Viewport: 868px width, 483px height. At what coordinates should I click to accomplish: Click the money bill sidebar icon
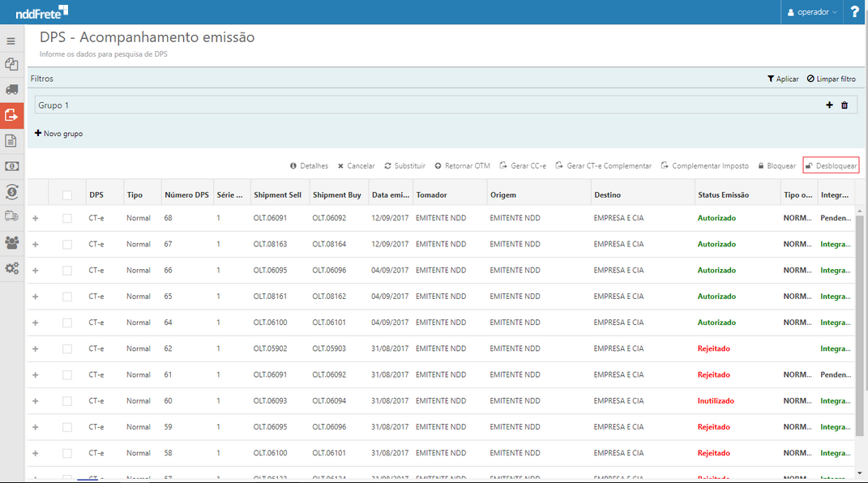coord(11,166)
